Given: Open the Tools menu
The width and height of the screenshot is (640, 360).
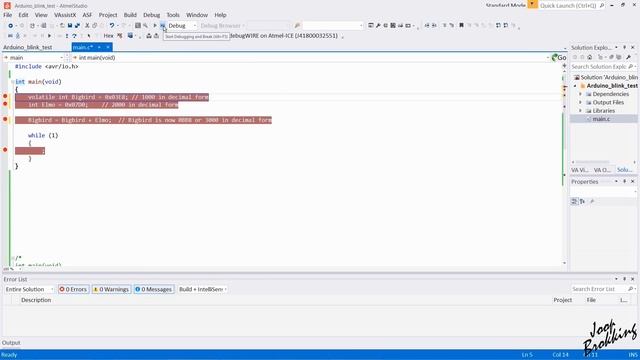Looking at the screenshot, I should click(173, 15).
